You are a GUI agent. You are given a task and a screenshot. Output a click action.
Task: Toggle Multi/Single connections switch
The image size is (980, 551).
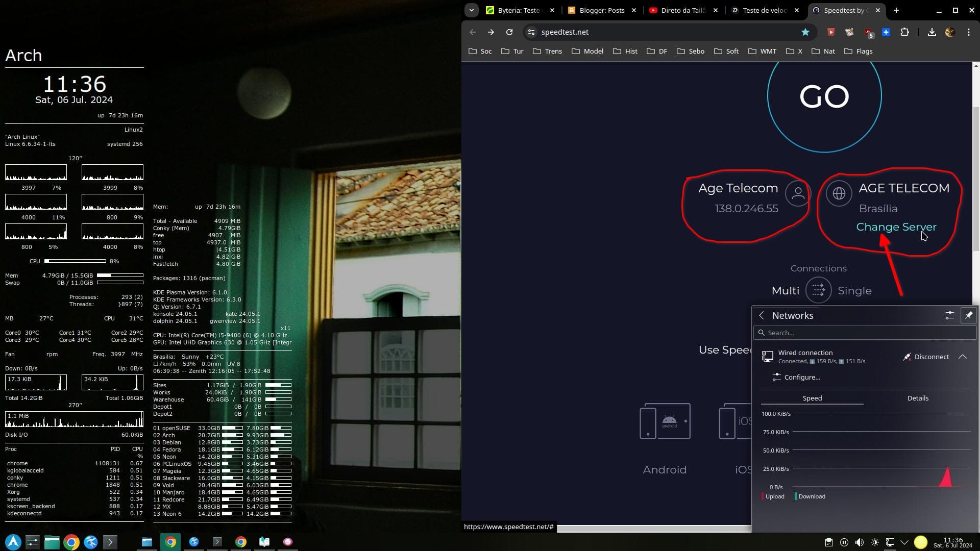coord(818,290)
